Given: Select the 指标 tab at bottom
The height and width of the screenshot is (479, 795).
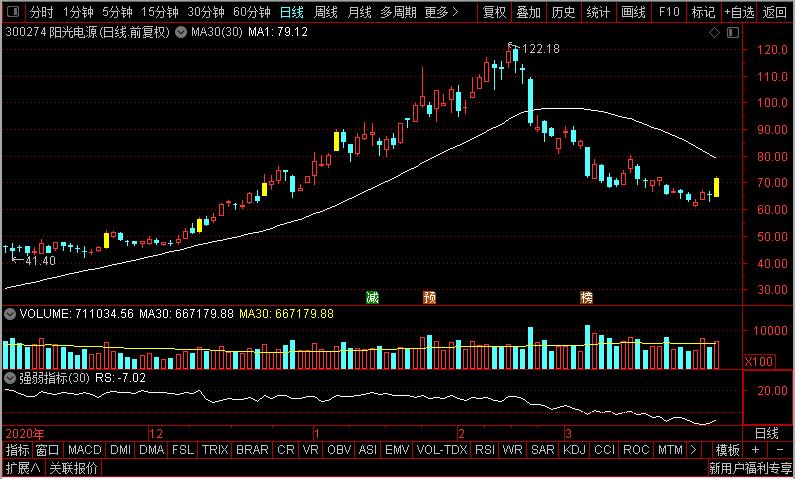Looking at the screenshot, I should 18,450.
